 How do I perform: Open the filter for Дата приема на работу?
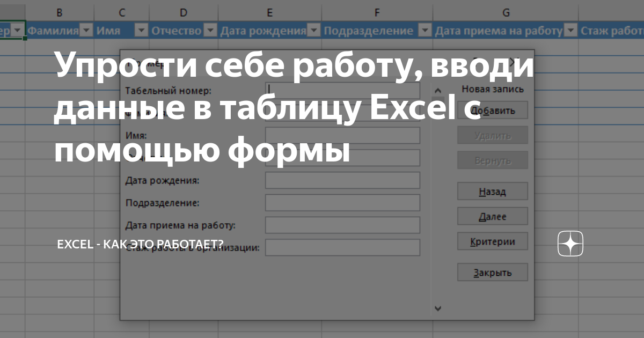tap(572, 31)
